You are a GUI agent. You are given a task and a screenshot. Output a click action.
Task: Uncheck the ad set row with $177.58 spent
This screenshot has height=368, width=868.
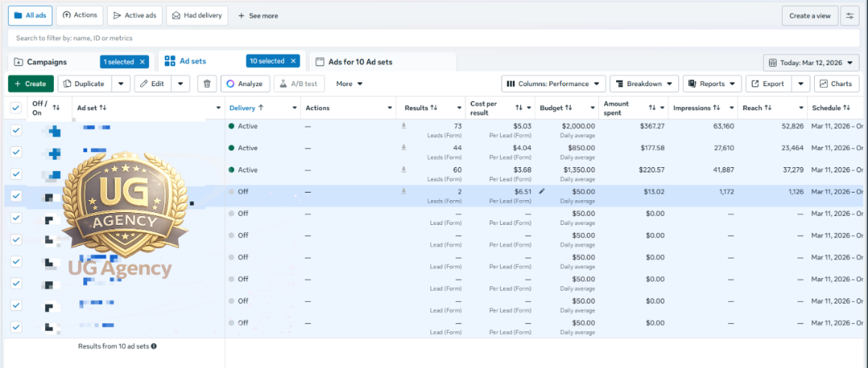(x=16, y=151)
